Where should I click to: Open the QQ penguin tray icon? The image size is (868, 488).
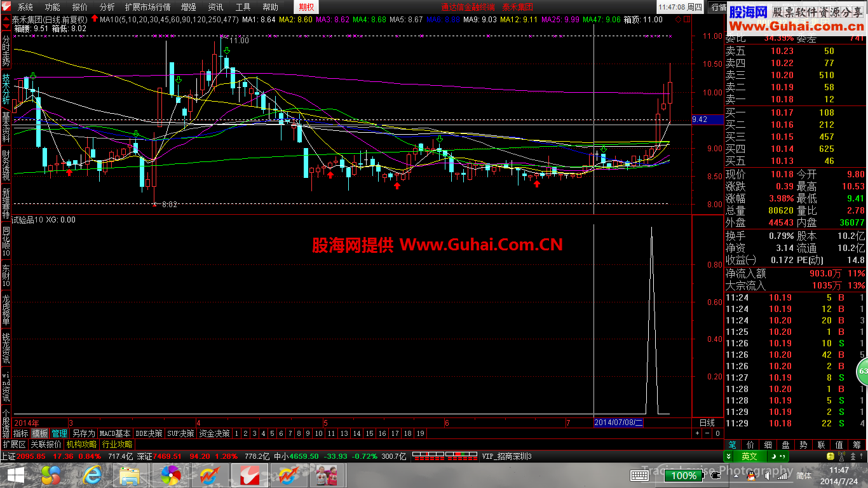752,475
